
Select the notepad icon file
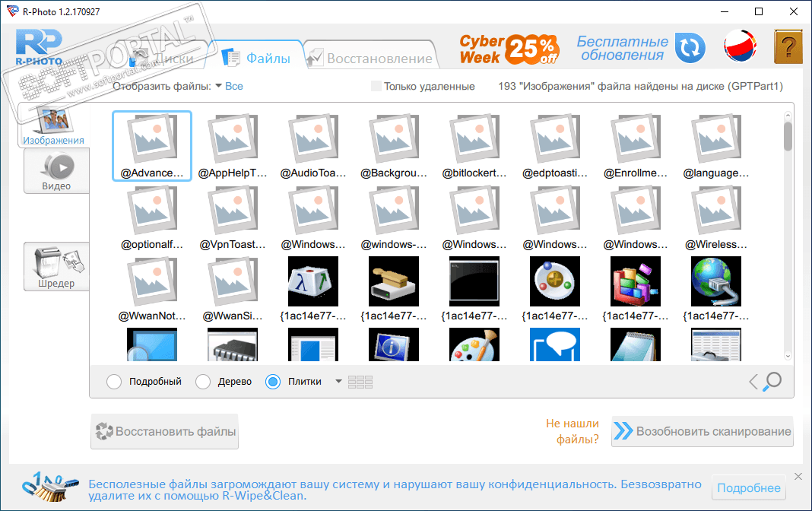point(636,344)
